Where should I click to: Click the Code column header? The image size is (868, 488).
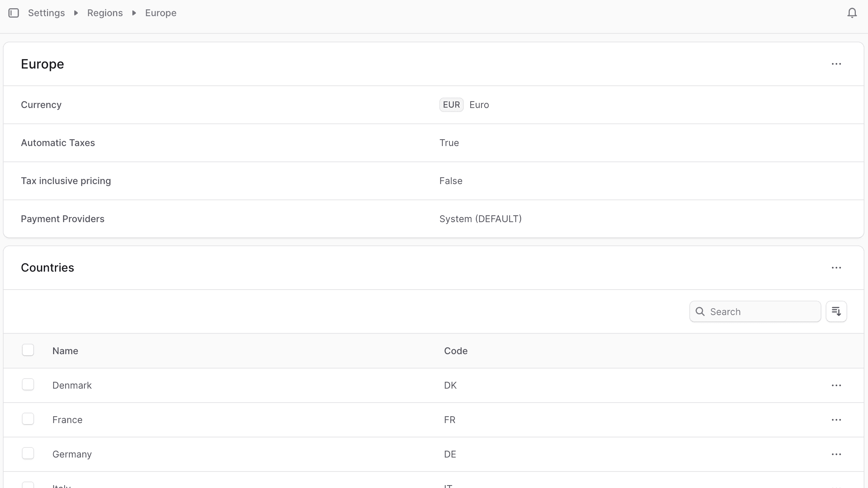pyautogui.click(x=456, y=351)
